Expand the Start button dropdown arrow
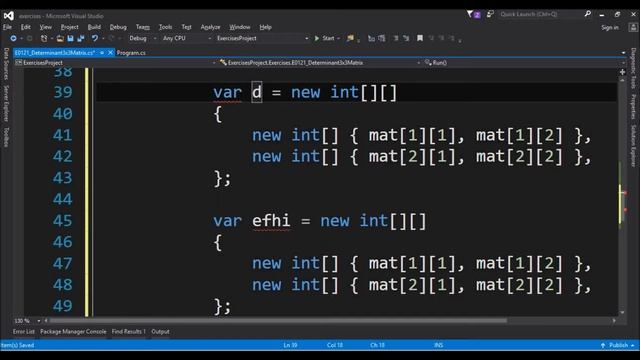The width and height of the screenshot is (640, 360). [338, 38]
